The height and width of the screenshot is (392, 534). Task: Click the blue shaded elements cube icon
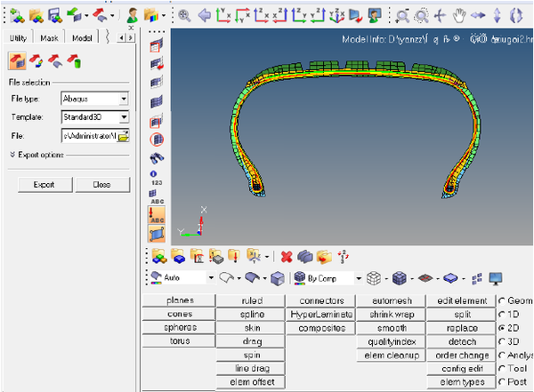(399, 279)
